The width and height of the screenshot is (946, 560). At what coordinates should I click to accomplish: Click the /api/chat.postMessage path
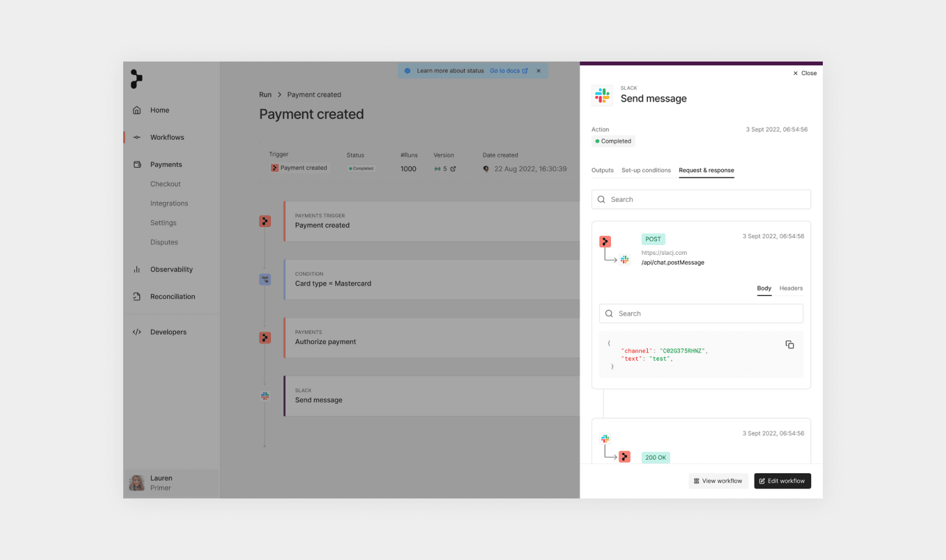(x=673, y=263)
